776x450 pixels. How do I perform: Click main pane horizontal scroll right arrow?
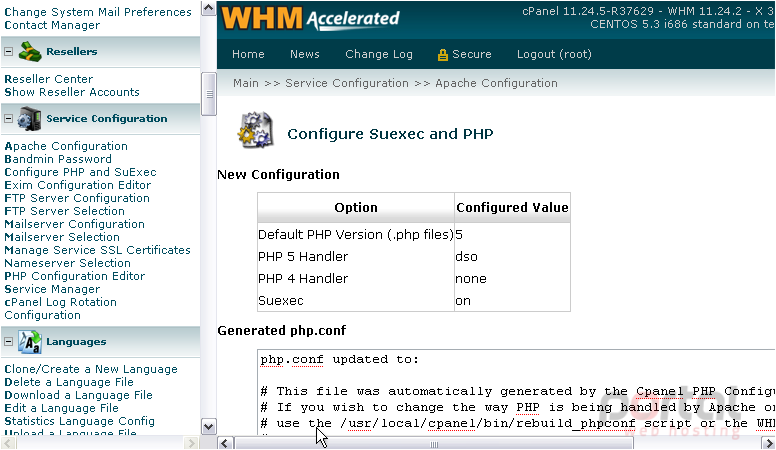[768, 443]
